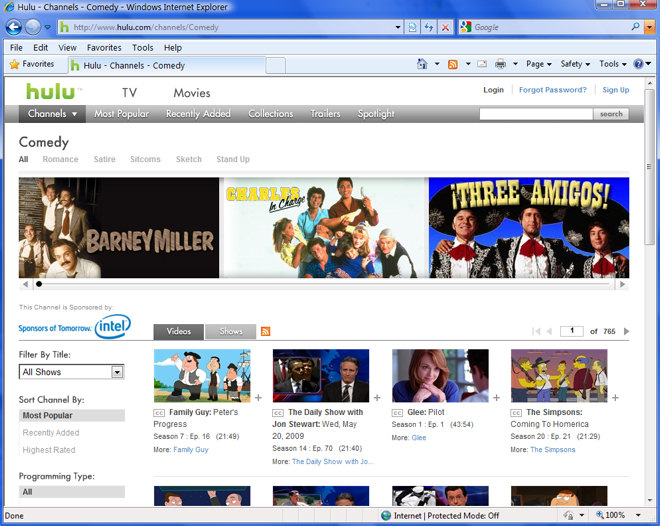Expand the Print options dropdown arrow

coord(515,64)
